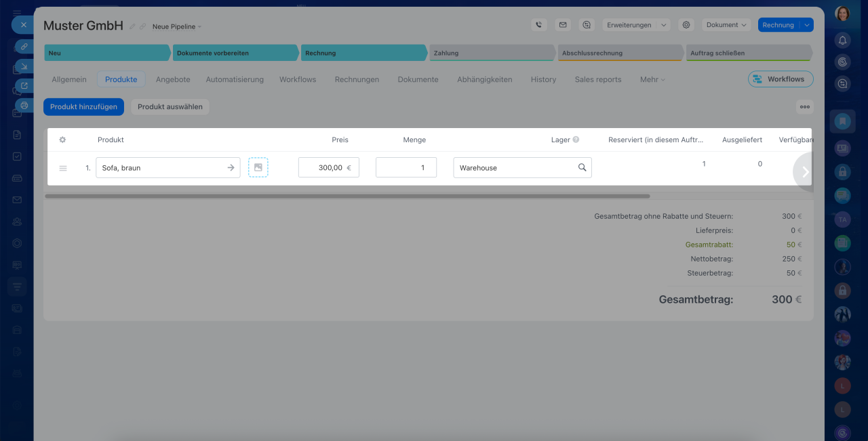Open the settings gear next to Erweiterungen
Screen dimensions: 868x441
pyautogui.click(x=686, y=25)
